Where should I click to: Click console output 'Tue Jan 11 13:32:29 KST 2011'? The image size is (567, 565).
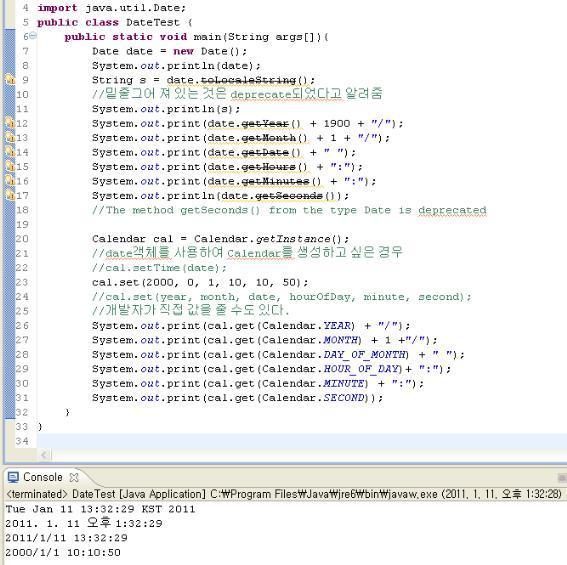coord(100,510)
